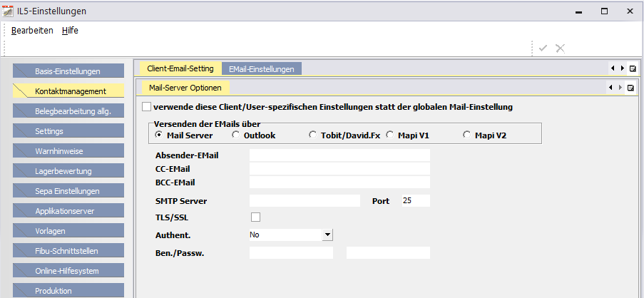Image resolution: width=644 pixels, height=298 pixels.
Task: Maximize the IL5-Einstellungen window
Action: 604,11
